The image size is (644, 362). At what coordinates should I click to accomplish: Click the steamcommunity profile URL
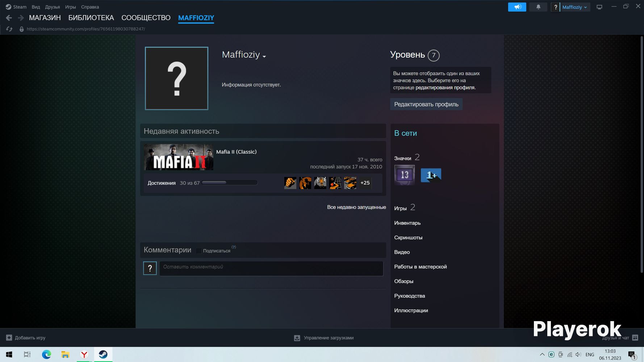click(86, 29)
